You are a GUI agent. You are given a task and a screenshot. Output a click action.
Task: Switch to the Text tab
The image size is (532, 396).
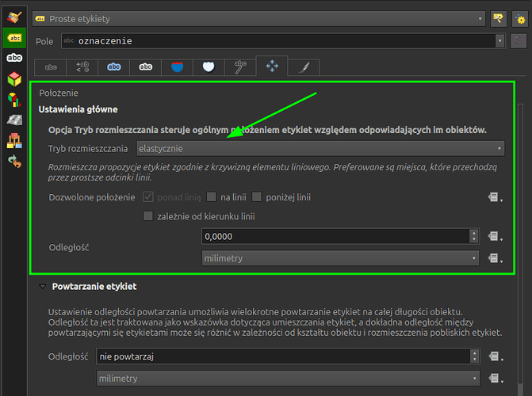51,67
